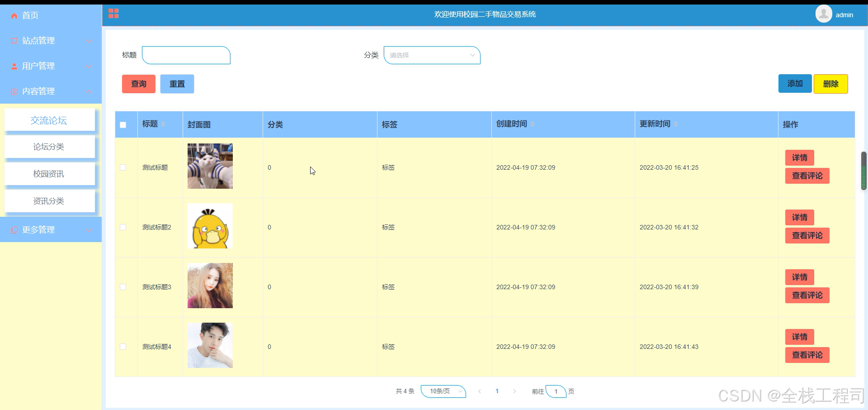Select 校园资讯 submenu item
868x410 pixels.
[50, 174]
